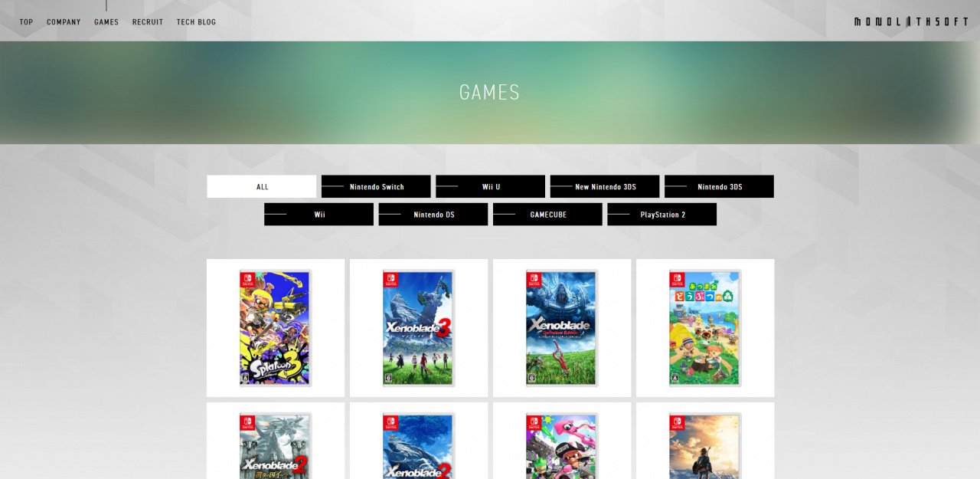Select Xenoblade Definitive Edition cover
This screenshot has width=980, height=479.
[x=562, y=328]
